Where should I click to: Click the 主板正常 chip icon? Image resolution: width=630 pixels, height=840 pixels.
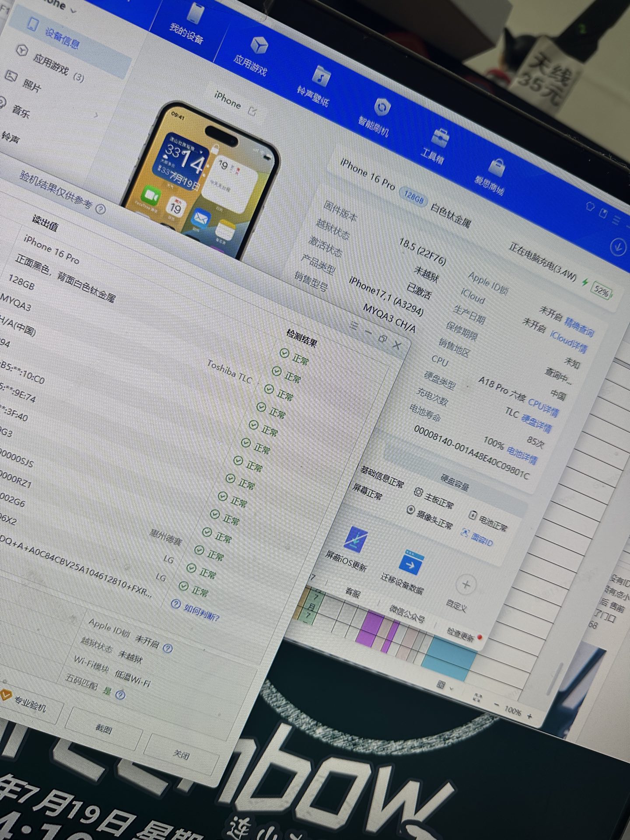tap(418, 493)
